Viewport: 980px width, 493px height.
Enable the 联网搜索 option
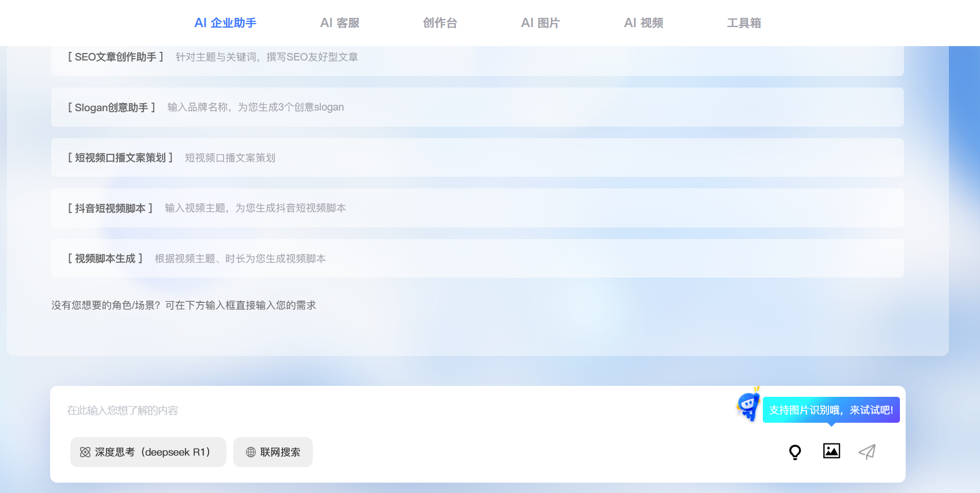click(x=273, y=452)
